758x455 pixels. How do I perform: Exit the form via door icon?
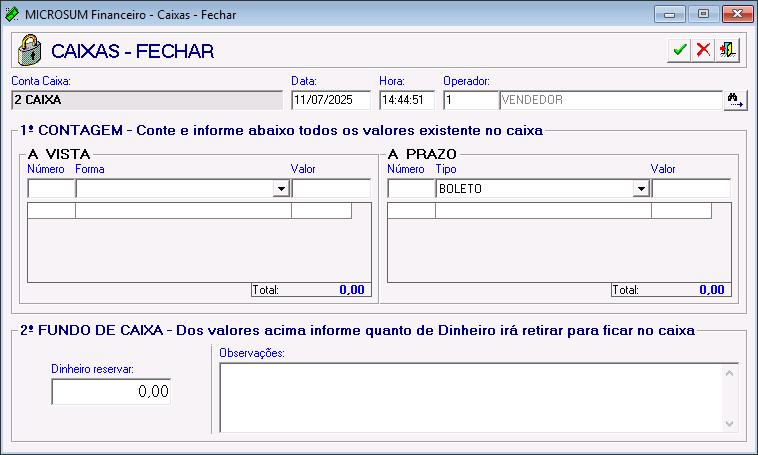(x=728, y=50)
